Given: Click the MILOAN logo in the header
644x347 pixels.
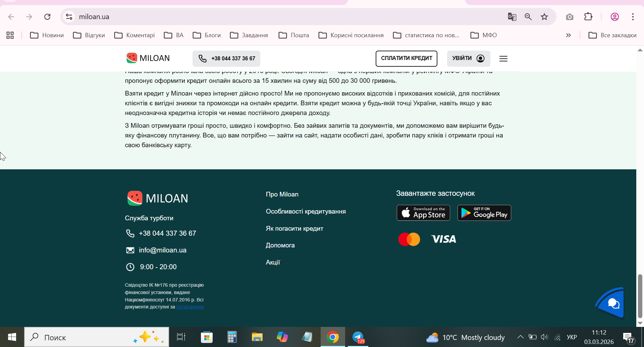Looking at the screenshot, I should pyautogui.click(x=148, y=58).
